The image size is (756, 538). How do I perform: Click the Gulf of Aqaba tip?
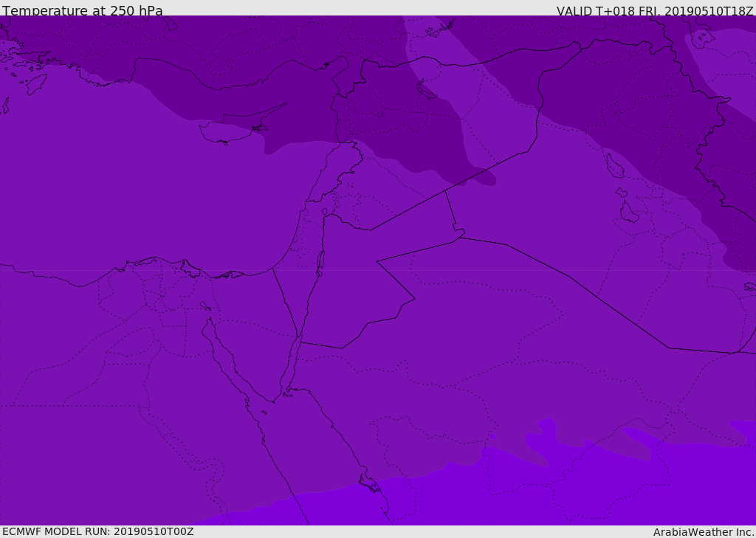click(300, 337)
